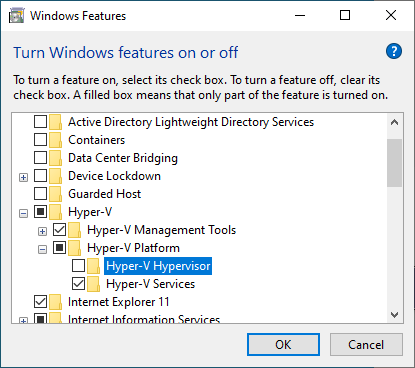Expand Hyper-V Management Tools node

[x=42, y=231]
